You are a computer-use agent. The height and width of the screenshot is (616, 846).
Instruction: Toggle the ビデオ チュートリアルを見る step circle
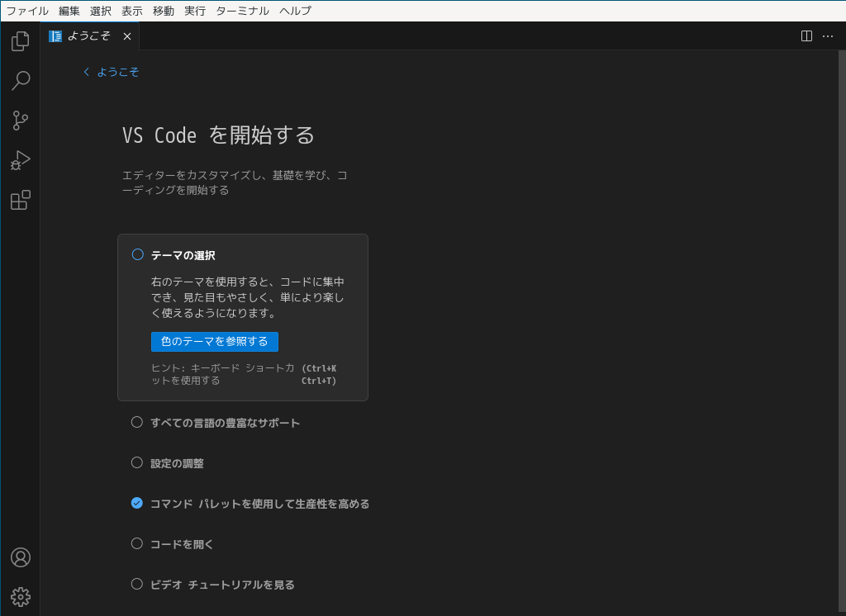point(137,584)
